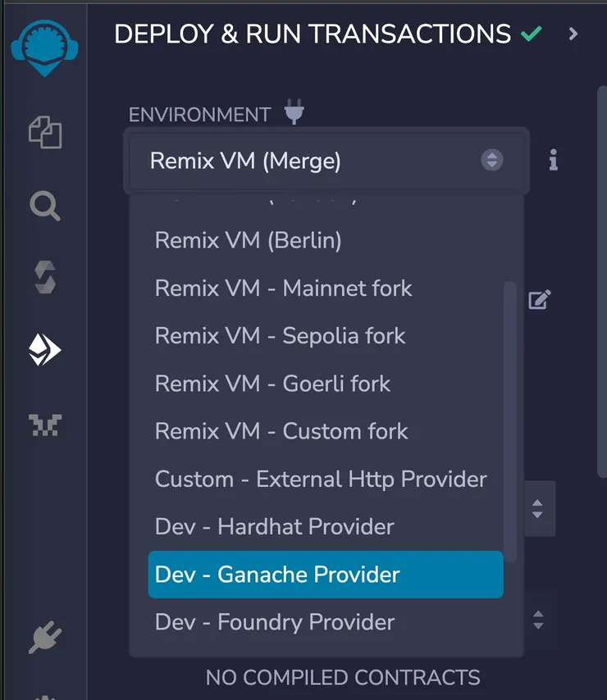Choose Dev - Hardhat Provider option
Screen dimensions: 607x700
tap(274, 526)
